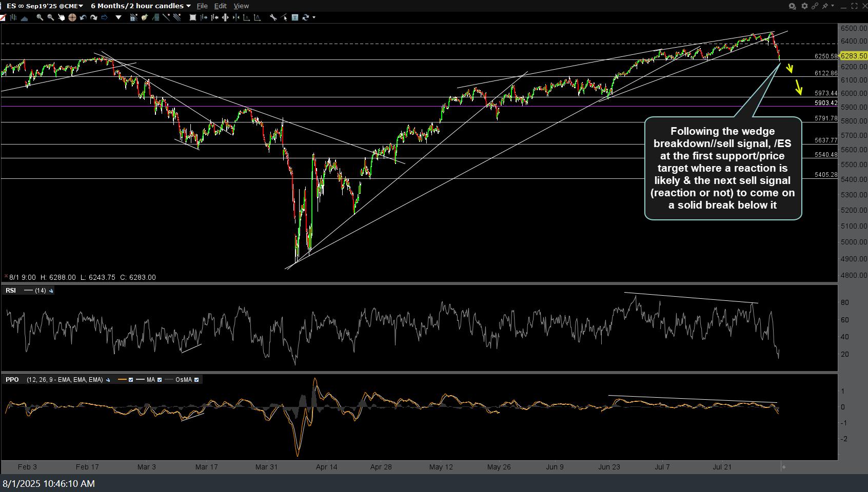Open the File menu
The image size is (868, 492).
[x=202, y=6]
